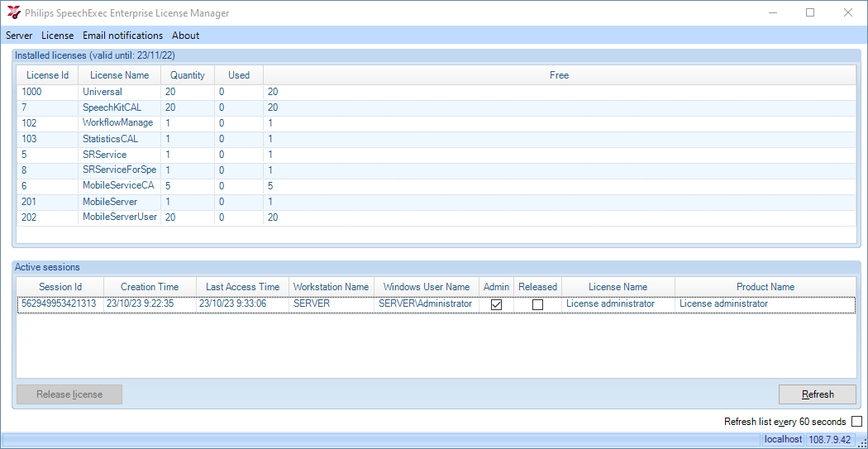
Task: Click the Windows User Name column header
Action: click(427, 287)
